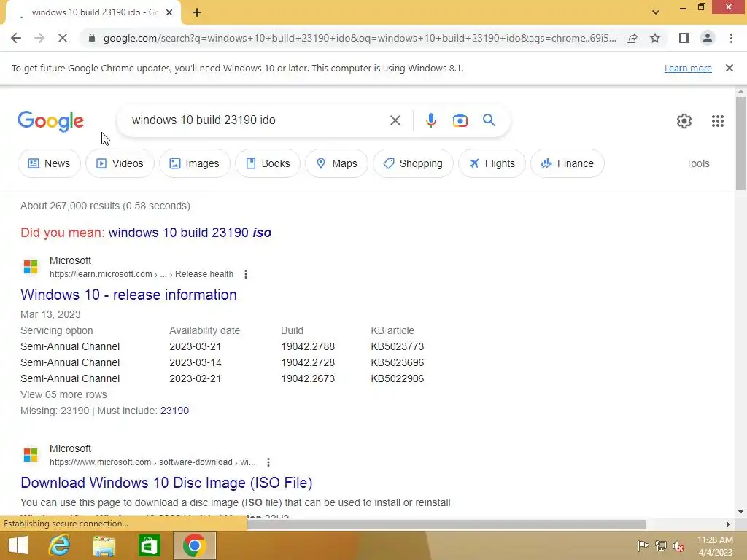Open Windows Store from the taskbar
The image size is (747, 560).
(149, 545)
